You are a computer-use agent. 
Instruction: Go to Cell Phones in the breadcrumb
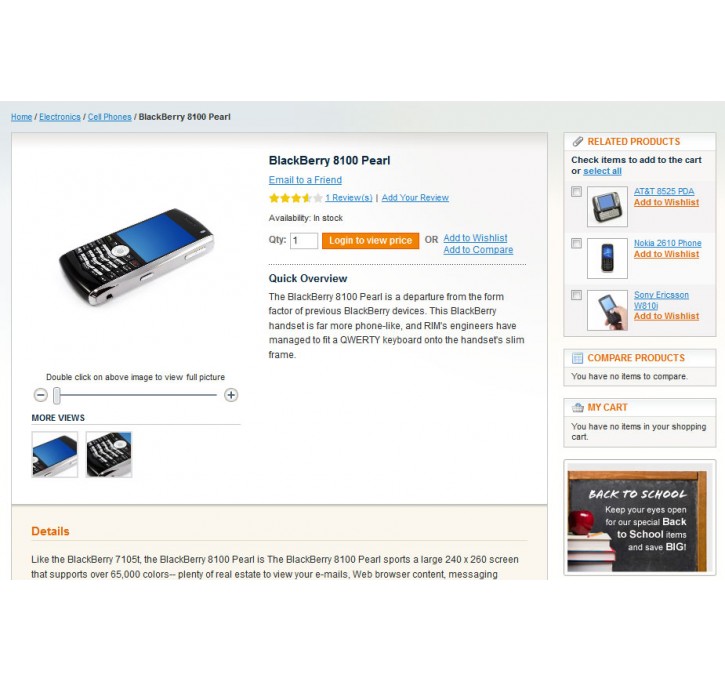click(110, 117)
